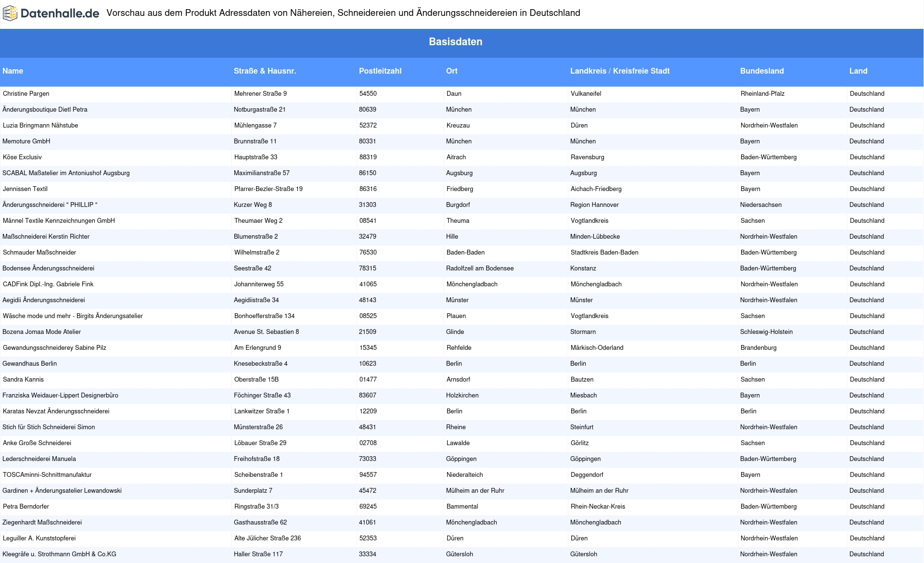Click the Ort column header
Screen dimensions: 924x563
(x=451, y=71)
